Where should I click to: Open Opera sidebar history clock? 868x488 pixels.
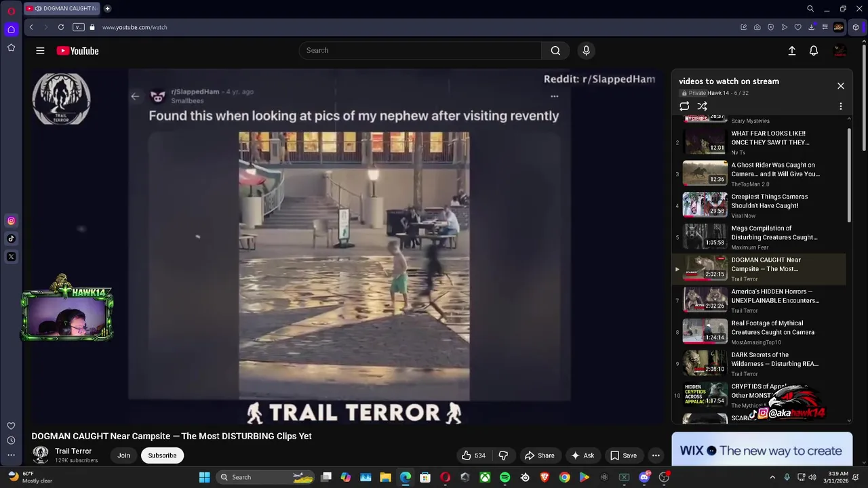pos(11,441)
